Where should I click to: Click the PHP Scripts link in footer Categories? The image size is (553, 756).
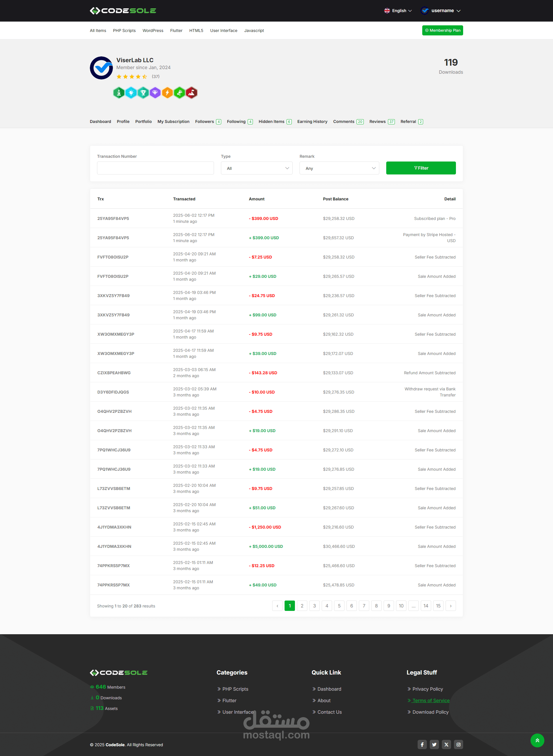[233, 689]
